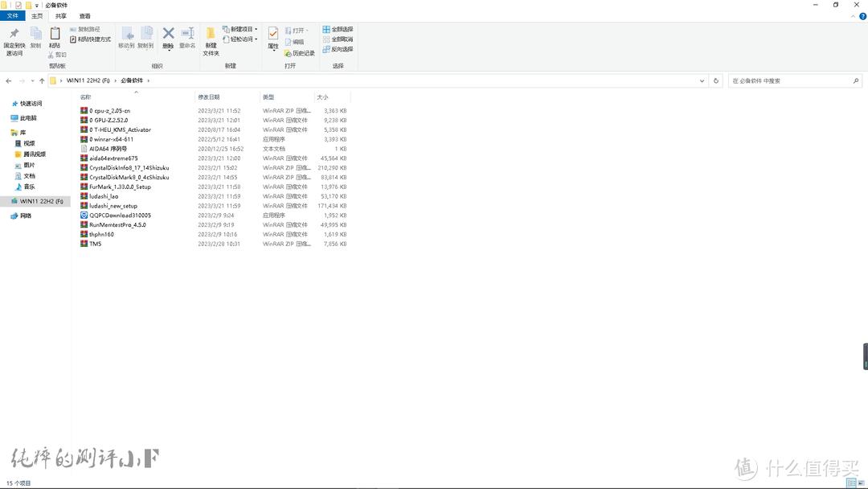
Task: Open the 轻松访问 dropdown
Action: click(240, 39)
